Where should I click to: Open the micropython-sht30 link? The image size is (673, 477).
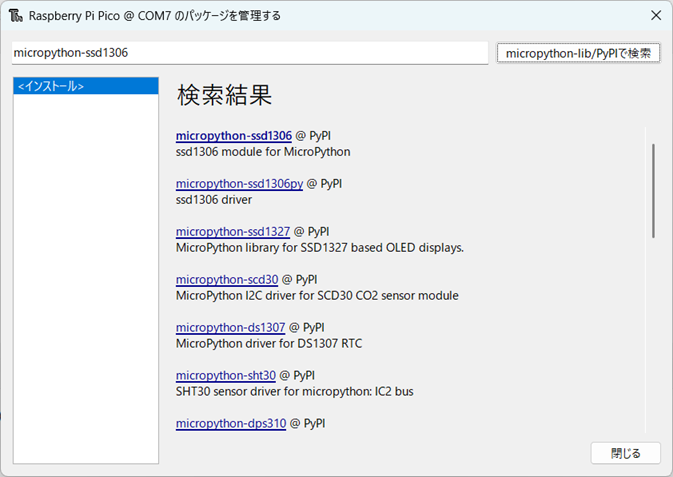click(x=225, y=376)
